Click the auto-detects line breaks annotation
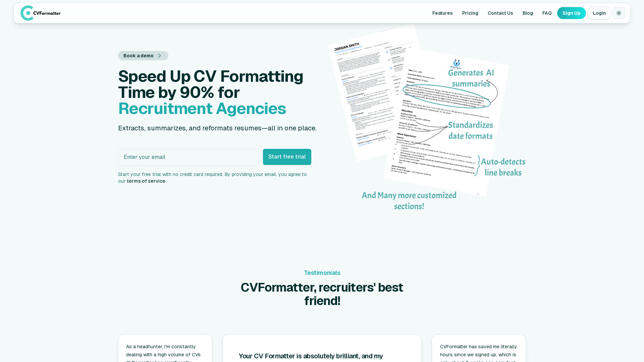644x362 pixels. pos(503,167)
